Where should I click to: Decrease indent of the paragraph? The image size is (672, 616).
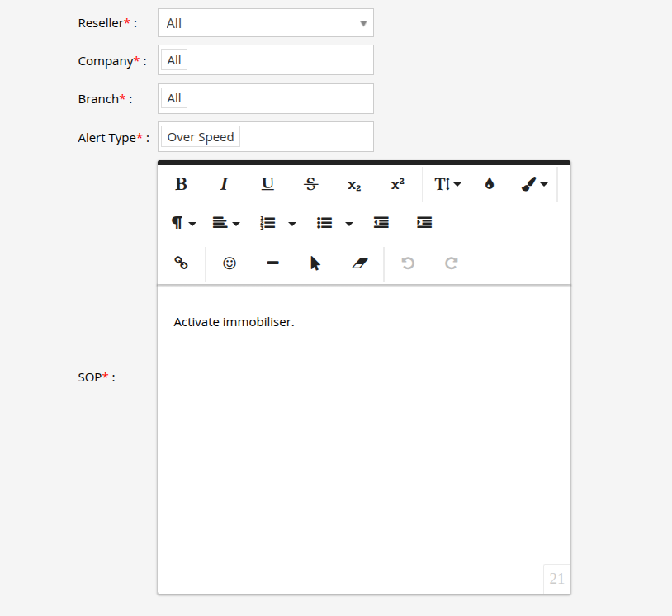click(381, 223)
